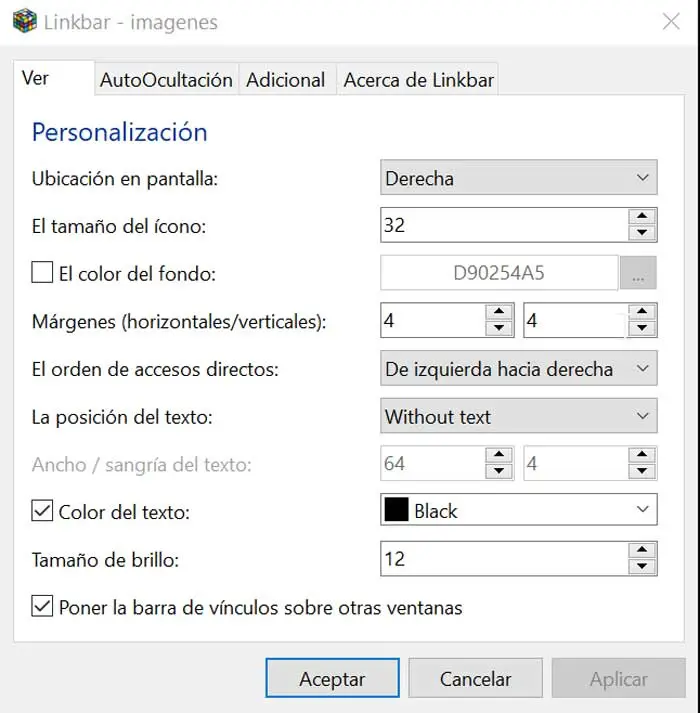The width and height of the screenshot is (700, 713).
Task: Enable the 'El color del fondo' checkbox
Action: tap(42, 273)
